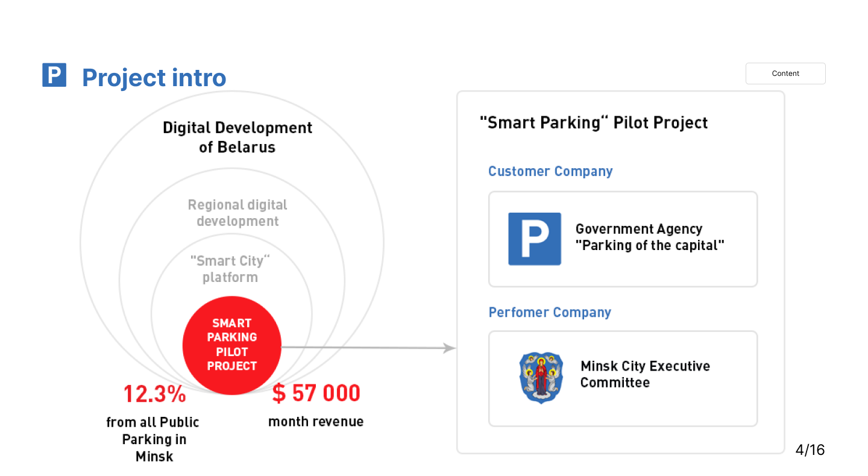Image resolution: width=868 pixels, height=476 pixels.
Task: Click the $ 57 000 figure
Action: (x=316, y=393)
